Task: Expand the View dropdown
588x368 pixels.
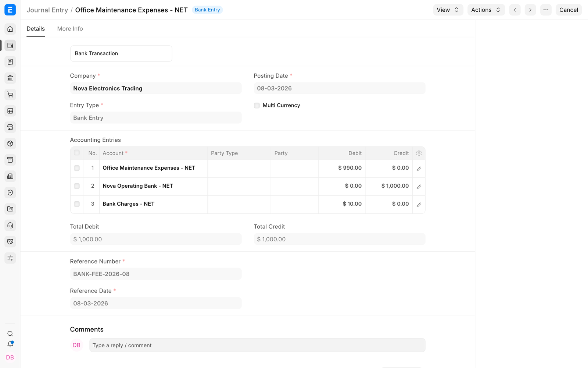Action: pos(448,10)
